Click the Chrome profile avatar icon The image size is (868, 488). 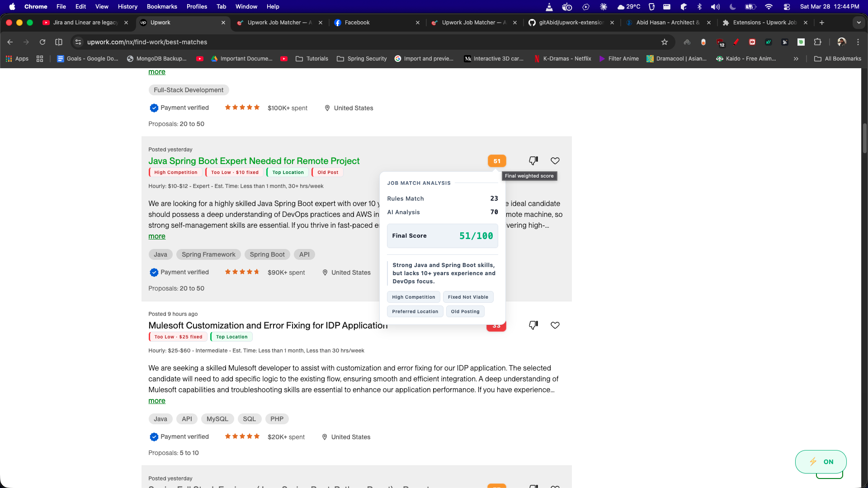[x=841, y=42]
